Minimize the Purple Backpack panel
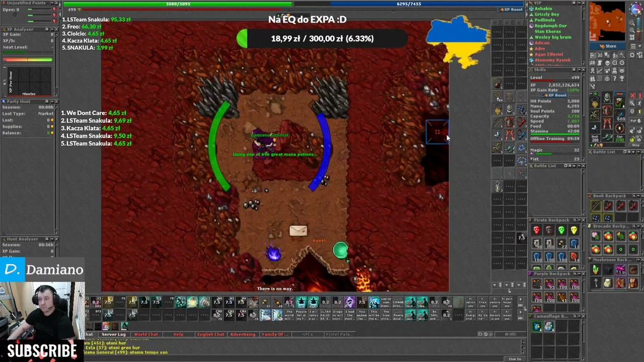 pyautogui.click(x=580, y=274)
